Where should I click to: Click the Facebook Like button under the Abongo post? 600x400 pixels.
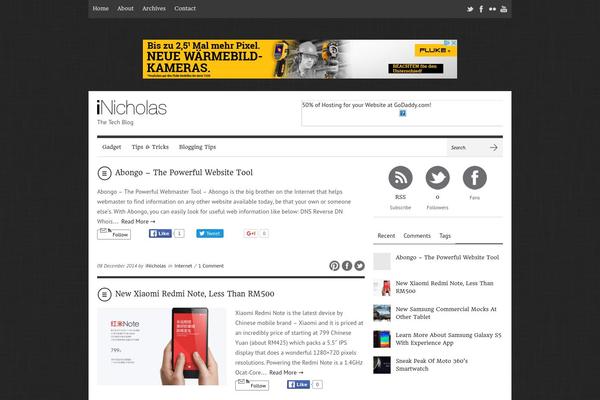coord(160,233)
